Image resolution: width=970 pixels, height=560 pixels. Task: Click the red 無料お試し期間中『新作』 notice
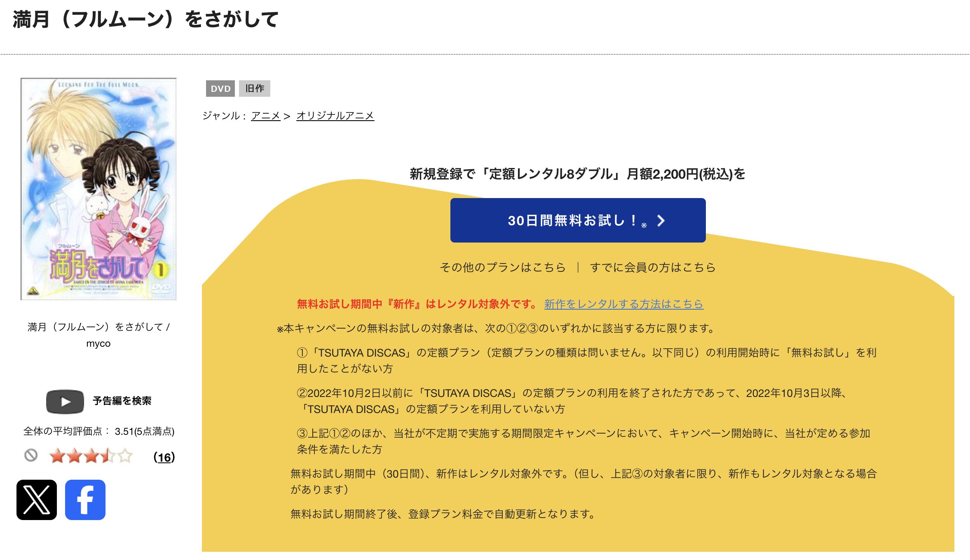click(x=417, y=304)
